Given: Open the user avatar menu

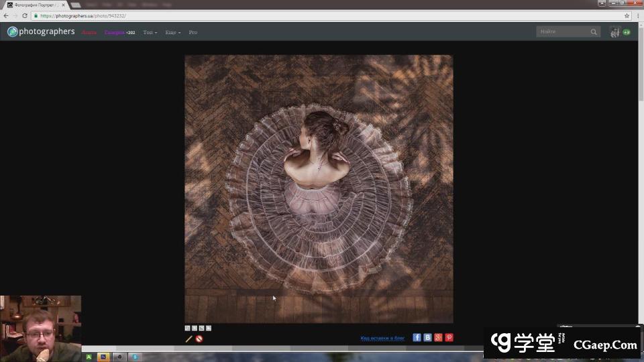Looking at the screenshot, I should click(x=615, y=32).
